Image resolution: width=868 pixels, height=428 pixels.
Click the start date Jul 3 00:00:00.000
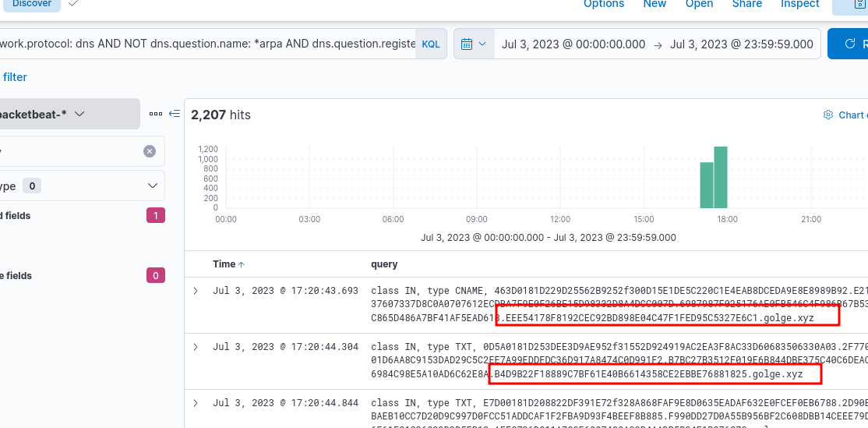coord(573,44)
